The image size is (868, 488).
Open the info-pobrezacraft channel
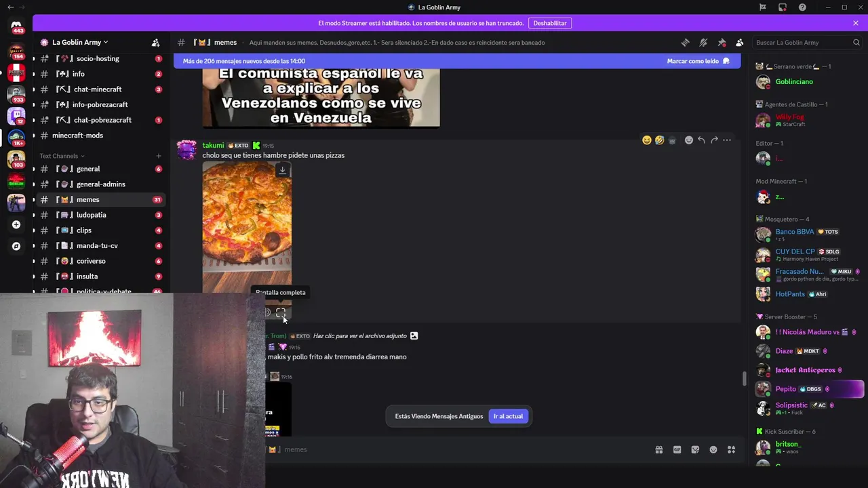click(100, 104)
